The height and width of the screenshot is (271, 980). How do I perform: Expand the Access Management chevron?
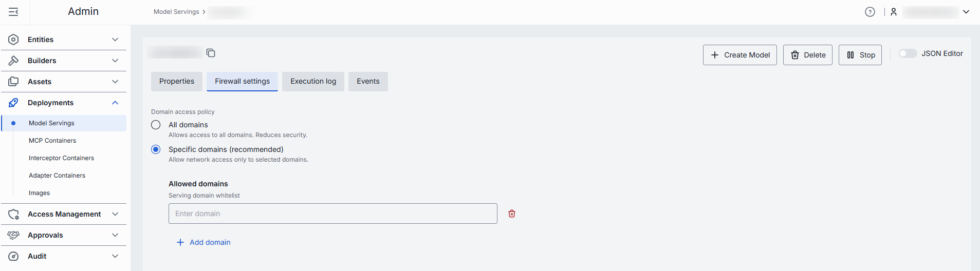(x=115, y=214)
